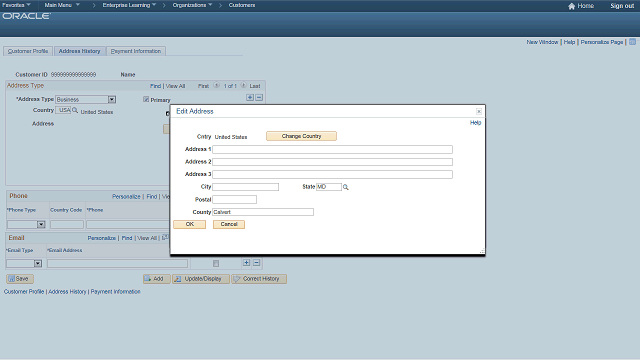Click the Address 3 input field
This screenshot has height=360, width=640.
click(x=332, y=175)
